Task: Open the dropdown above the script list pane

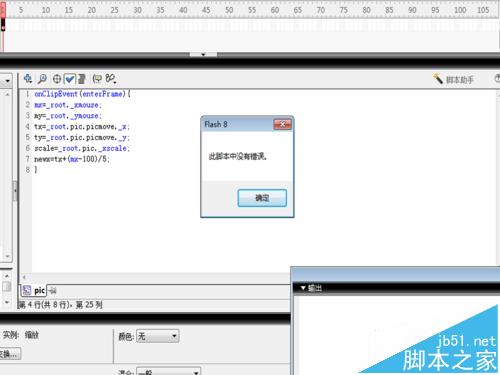Action: (7, 80)
